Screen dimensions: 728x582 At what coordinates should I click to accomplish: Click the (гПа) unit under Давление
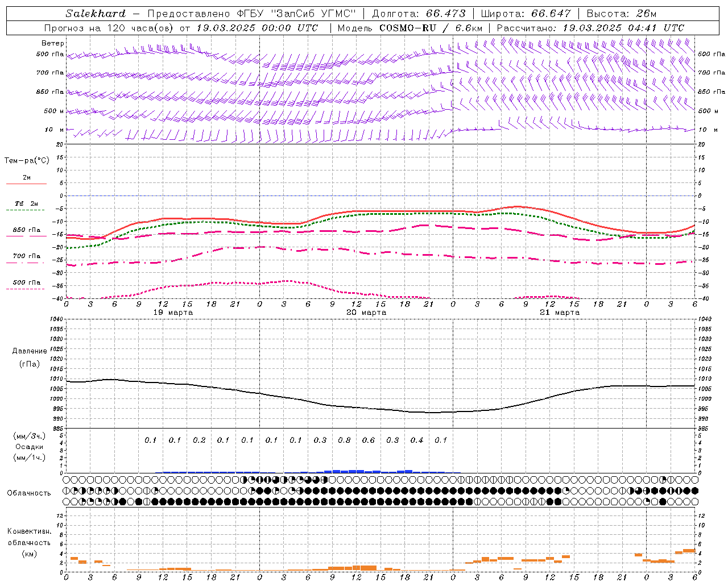pyautogui.click(x=30, y=364)
